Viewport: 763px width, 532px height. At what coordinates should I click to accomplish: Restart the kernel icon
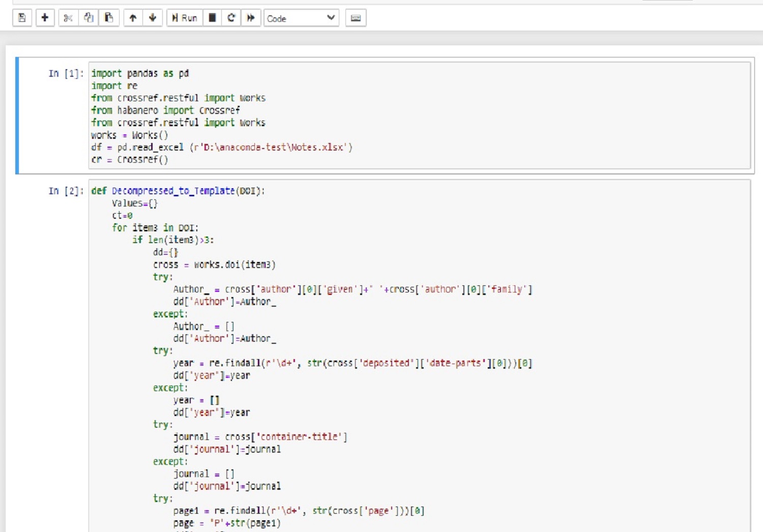pyautogui.click(x=231, y=18)
